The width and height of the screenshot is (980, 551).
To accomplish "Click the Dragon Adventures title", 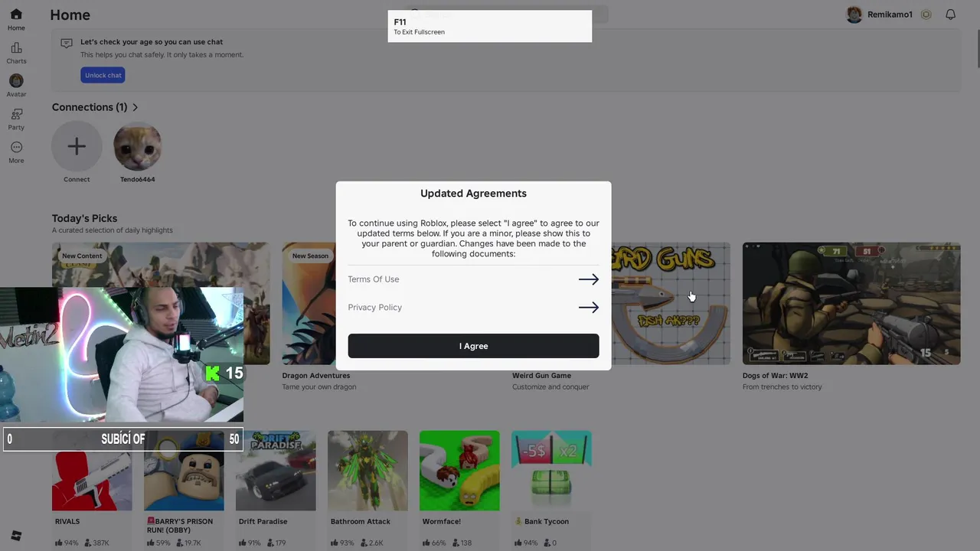I will click(x=316, y=376).
